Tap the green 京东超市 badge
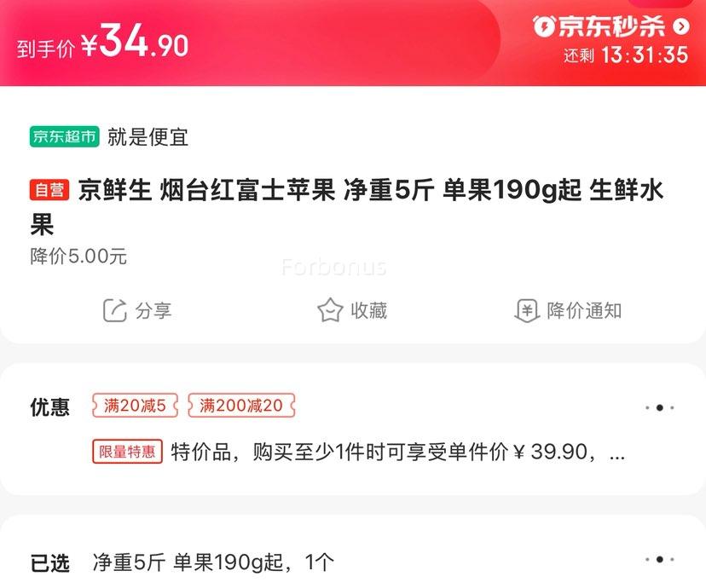Viewport: 706px width, 588px height. [x=65, y=136]
